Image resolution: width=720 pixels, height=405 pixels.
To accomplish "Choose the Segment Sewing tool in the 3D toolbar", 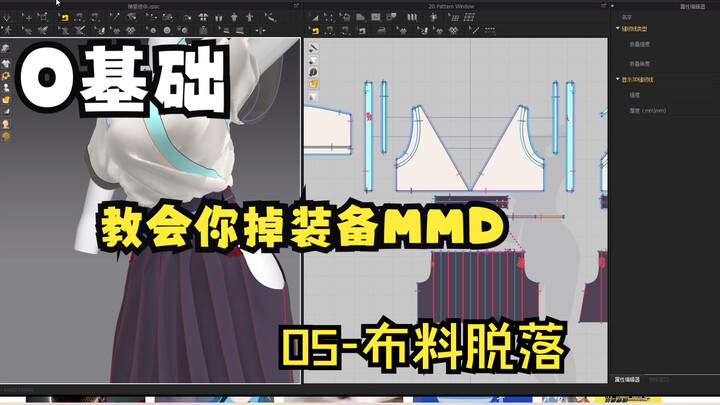I will [79, 18].
